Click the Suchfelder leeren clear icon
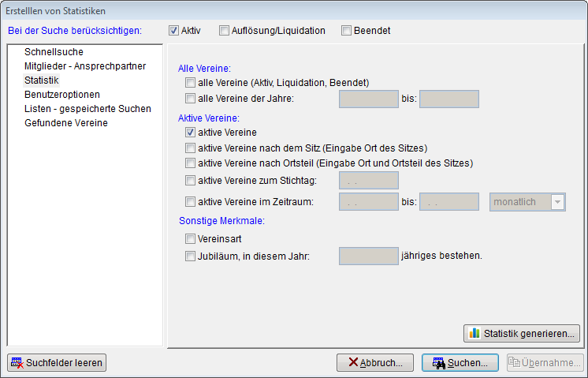Viewport: 588px width, 378px height. (17, 363)
